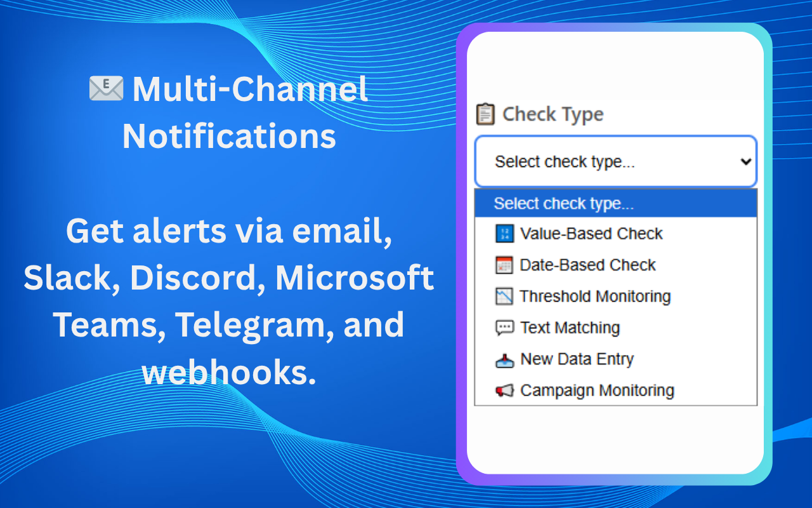Click the New Data Entry option
The width and height of the screenshot is (812, 508).
pyautogui.click(x=576, y=359)
